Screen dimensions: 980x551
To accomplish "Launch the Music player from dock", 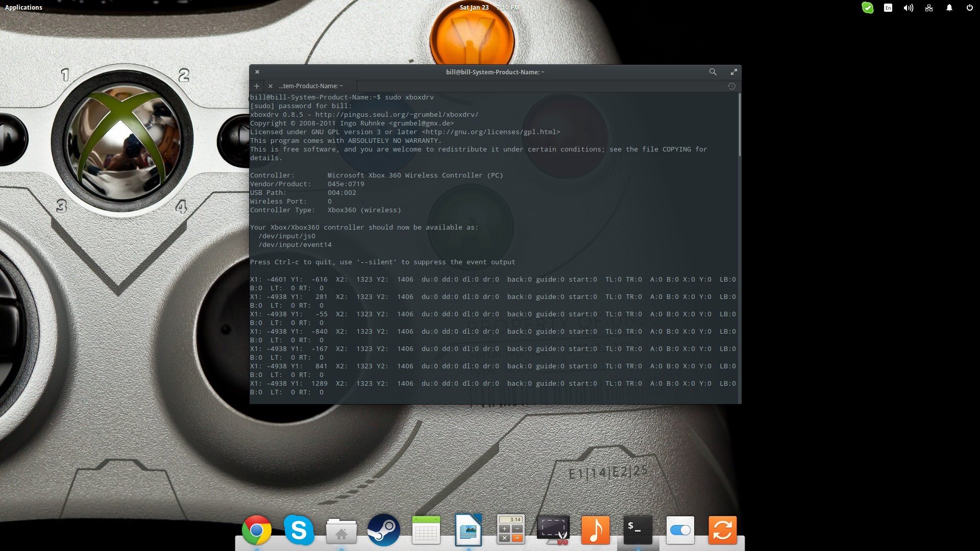I will [596, 530].
